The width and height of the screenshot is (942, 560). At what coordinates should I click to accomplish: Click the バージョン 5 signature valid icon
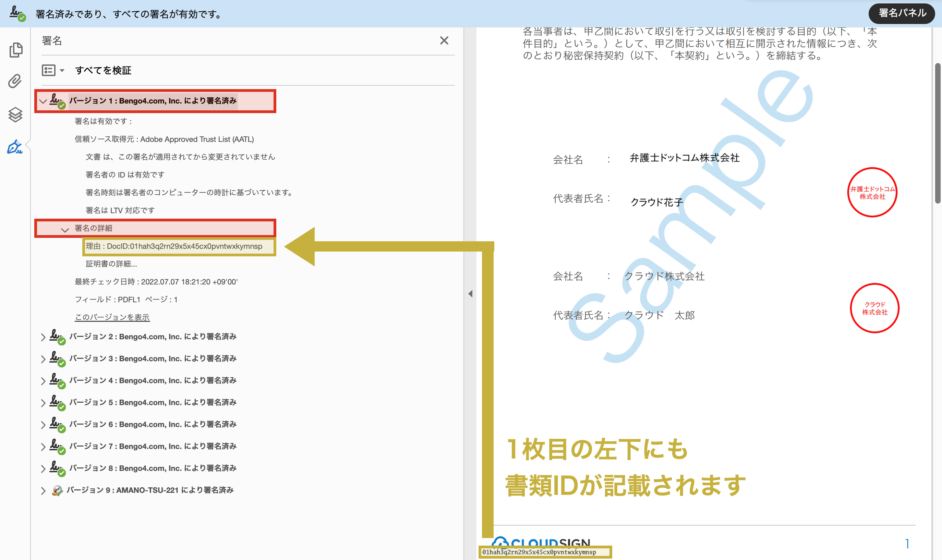[57, 402]
